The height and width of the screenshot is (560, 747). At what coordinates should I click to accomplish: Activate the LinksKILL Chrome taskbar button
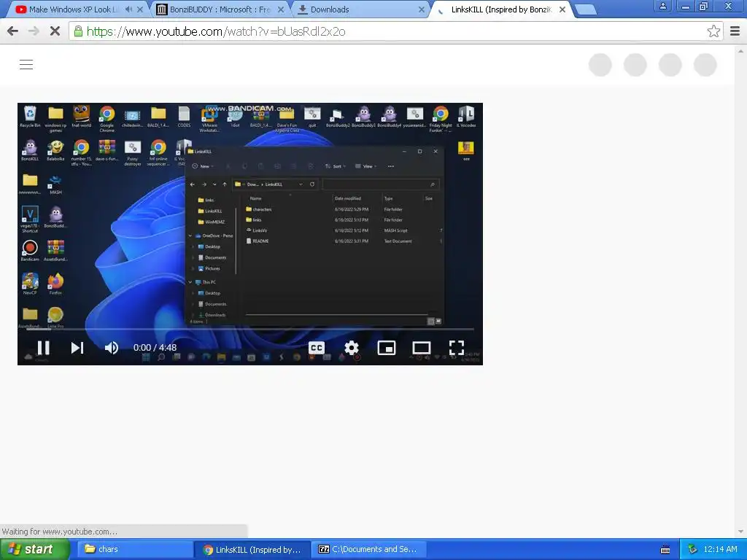coord(252,550)
